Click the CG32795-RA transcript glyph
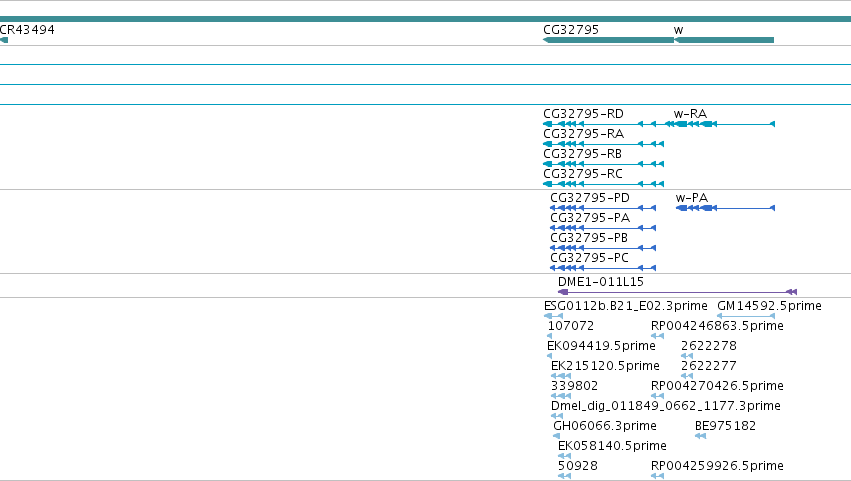 coord(604,144)
